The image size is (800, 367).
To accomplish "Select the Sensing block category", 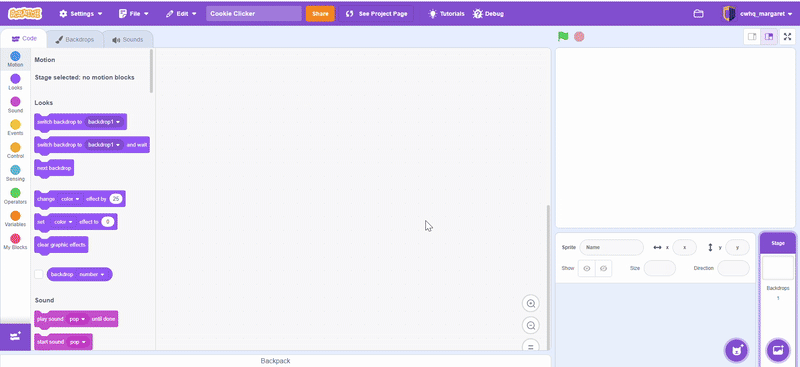I will 15,173.
